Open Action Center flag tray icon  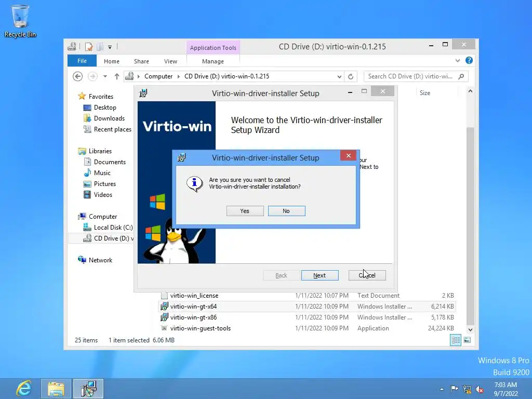click(454, 389)
